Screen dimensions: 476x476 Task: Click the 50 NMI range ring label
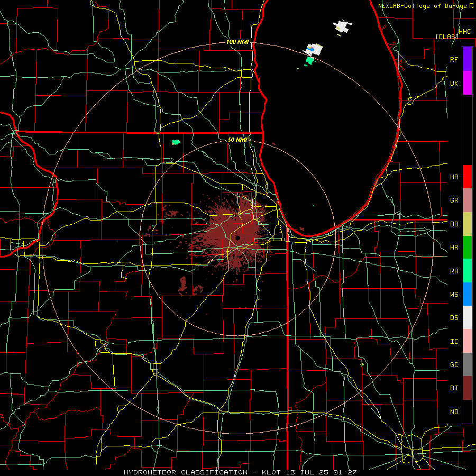coord(237,140)
